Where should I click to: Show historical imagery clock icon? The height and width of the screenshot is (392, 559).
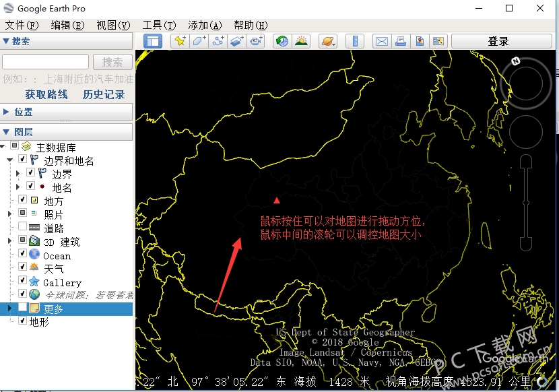tap(282, 41)
